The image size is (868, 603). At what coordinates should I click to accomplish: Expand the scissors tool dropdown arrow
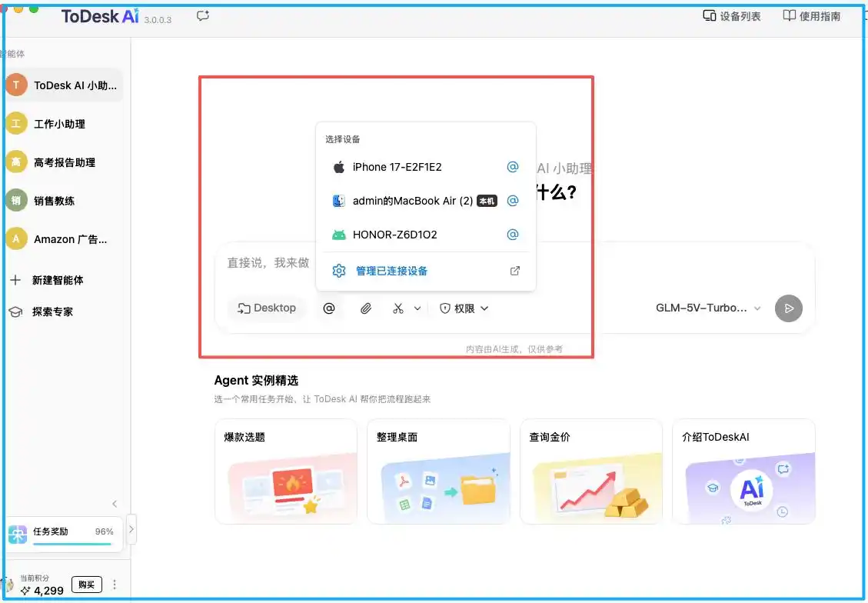click(417, 308)
